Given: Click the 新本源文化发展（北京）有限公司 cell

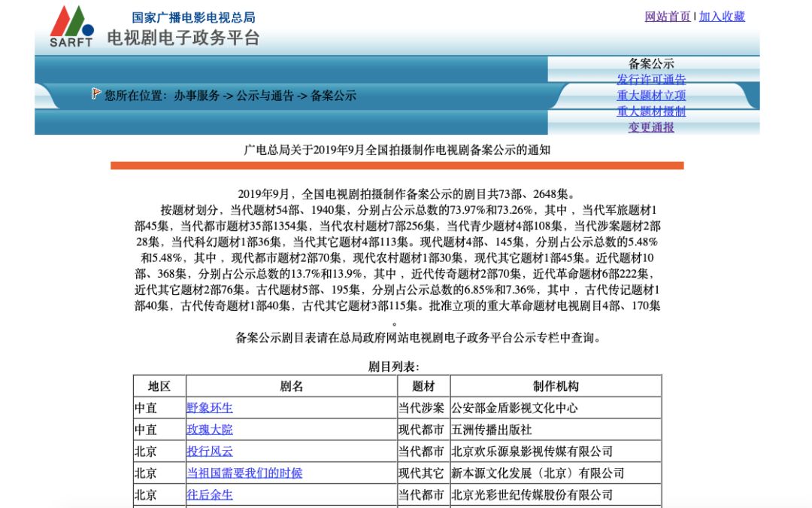Looking at the screenshot, I should coord(556,473).
